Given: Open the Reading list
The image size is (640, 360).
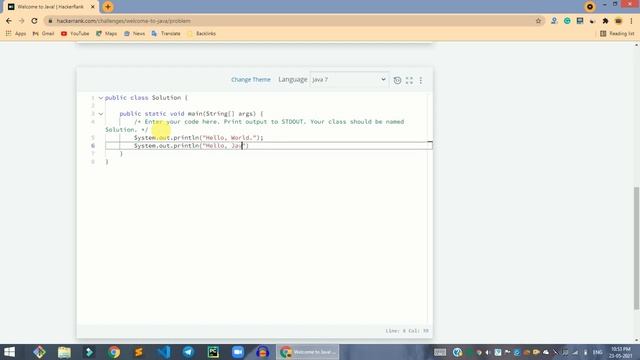Looking at the screenshot, I should point(617,33).
